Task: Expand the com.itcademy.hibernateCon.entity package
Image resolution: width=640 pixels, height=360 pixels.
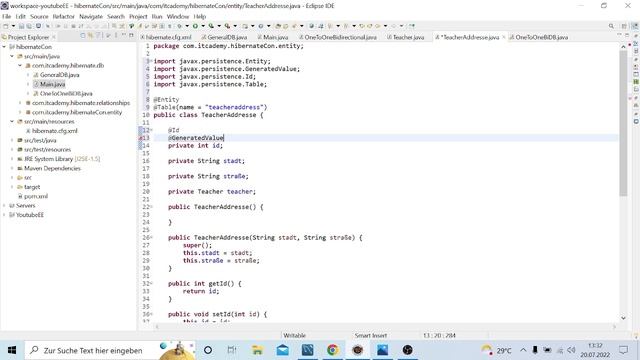Action: click(x=20, y=112)
